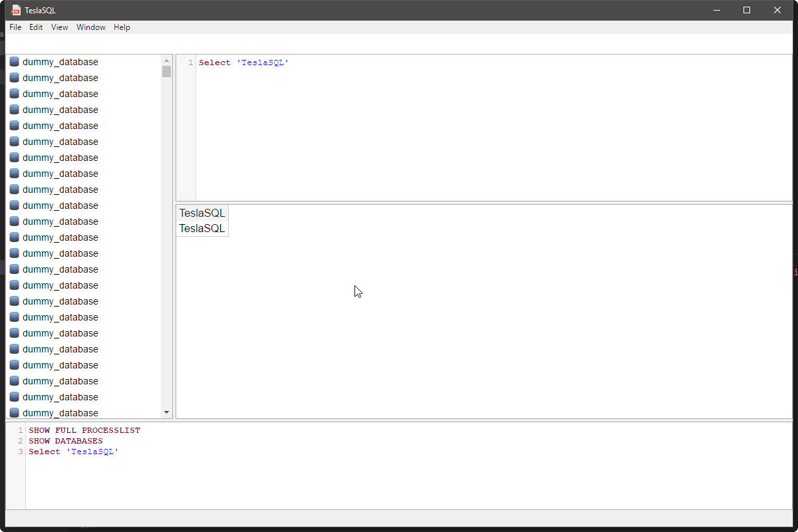This screenshot has height=532, width=798.
Task: Select the TeslaSQL data cell under the header
Action: pyautogui.click(x=202, y=228)
